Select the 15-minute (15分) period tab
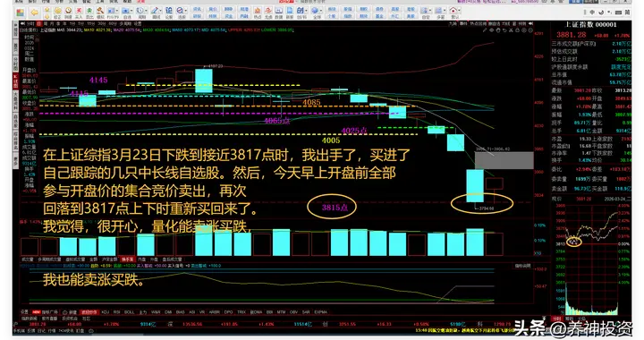 (89, 24)
